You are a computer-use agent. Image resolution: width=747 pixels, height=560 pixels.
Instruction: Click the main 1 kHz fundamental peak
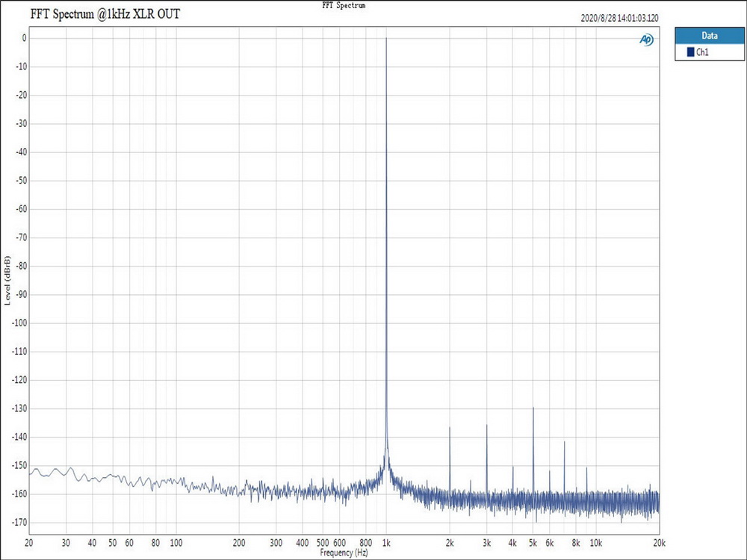click(386, 41)
